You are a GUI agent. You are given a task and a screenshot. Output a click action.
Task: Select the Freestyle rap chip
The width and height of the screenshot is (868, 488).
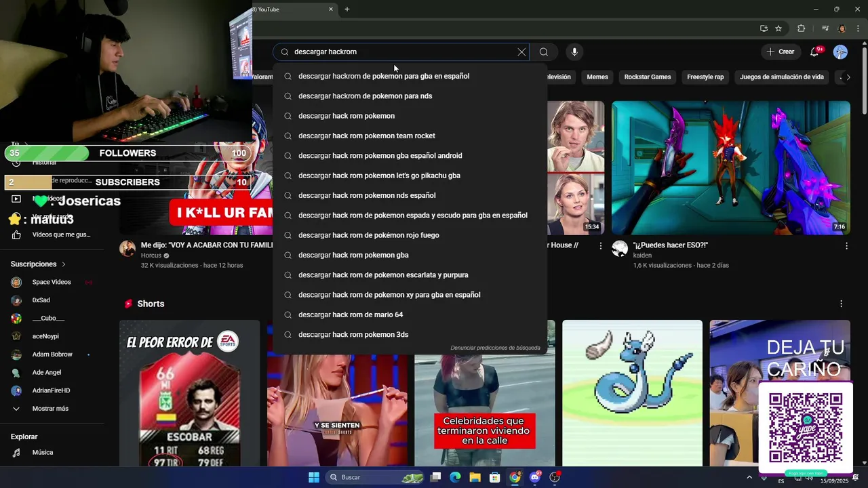pyautogui.click(x=705, y=77)
